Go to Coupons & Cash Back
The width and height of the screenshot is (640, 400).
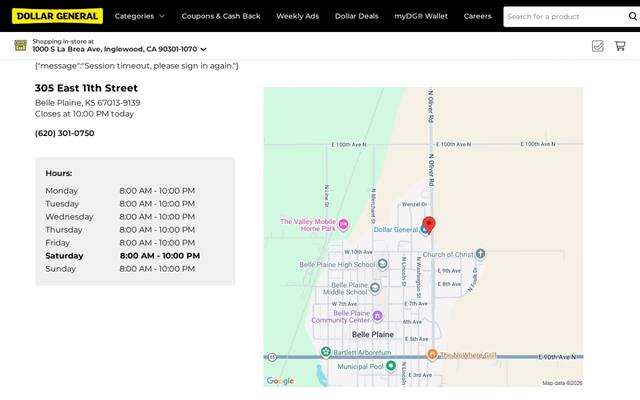221,16
